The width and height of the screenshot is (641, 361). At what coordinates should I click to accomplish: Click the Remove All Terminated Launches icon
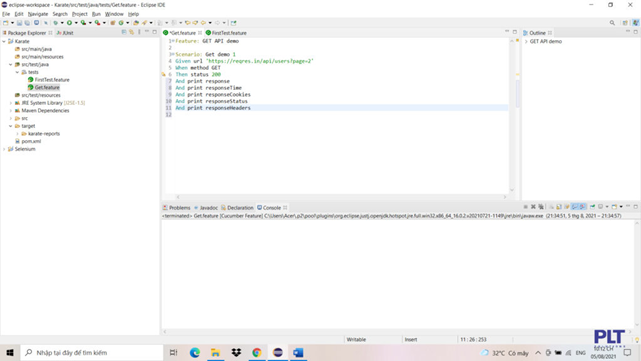541,207
